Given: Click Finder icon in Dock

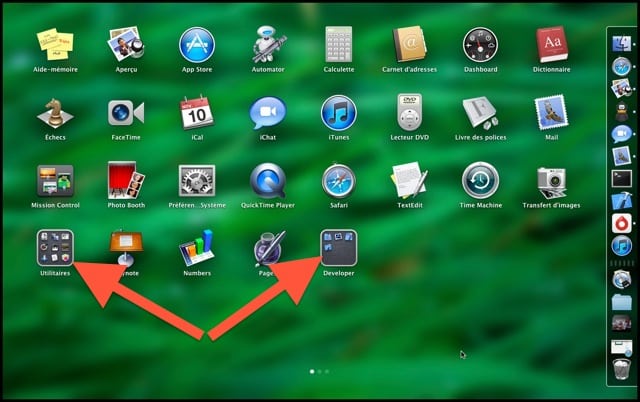Looking at the screenshot, I should click(621, 43).
